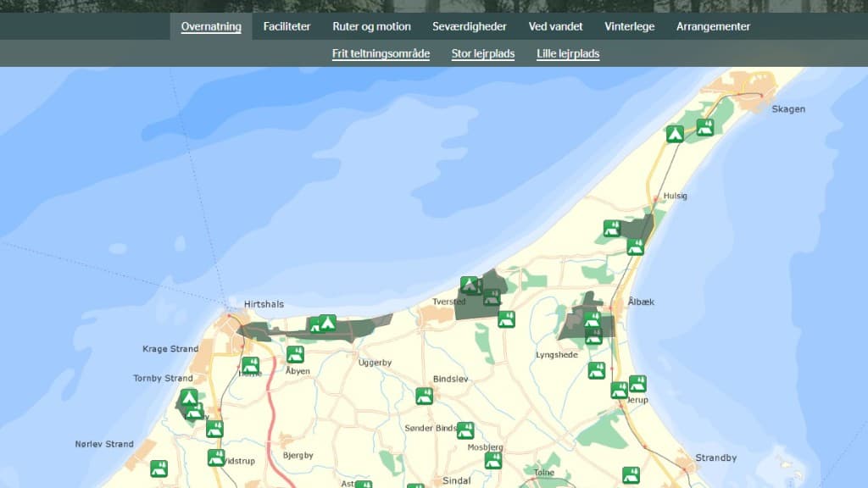868x488 pixels.
Task: Click the campsite icon below Mosbjerg
Action: [x=492, y=460]
